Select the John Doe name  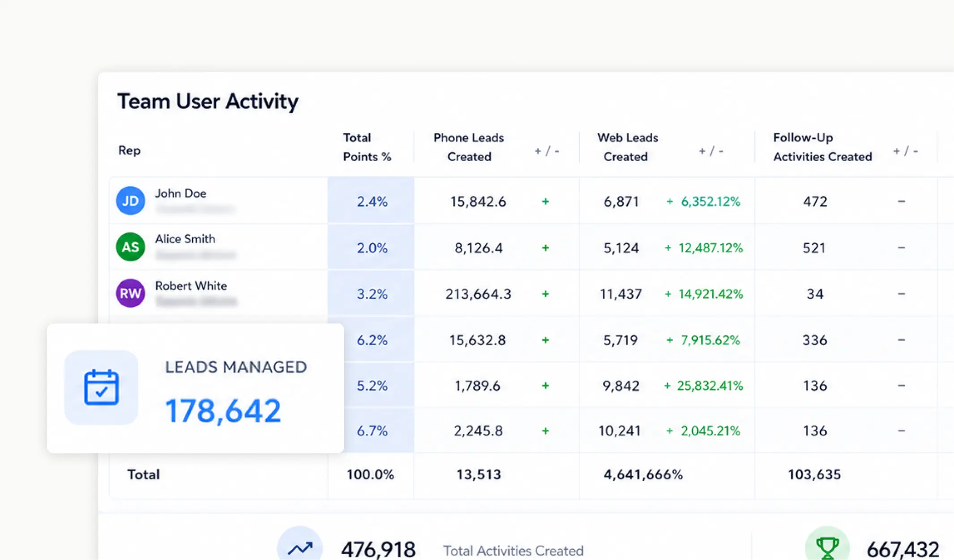pyautogui.click(x=181, y=193)
